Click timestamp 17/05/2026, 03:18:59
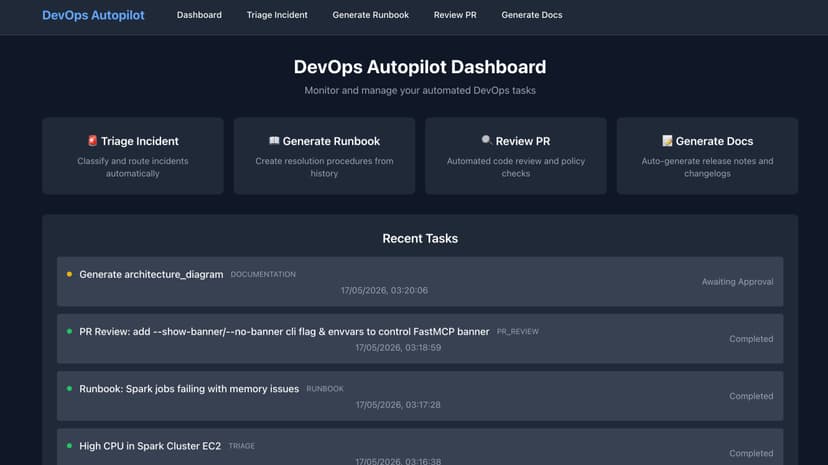 click(398, 347)
